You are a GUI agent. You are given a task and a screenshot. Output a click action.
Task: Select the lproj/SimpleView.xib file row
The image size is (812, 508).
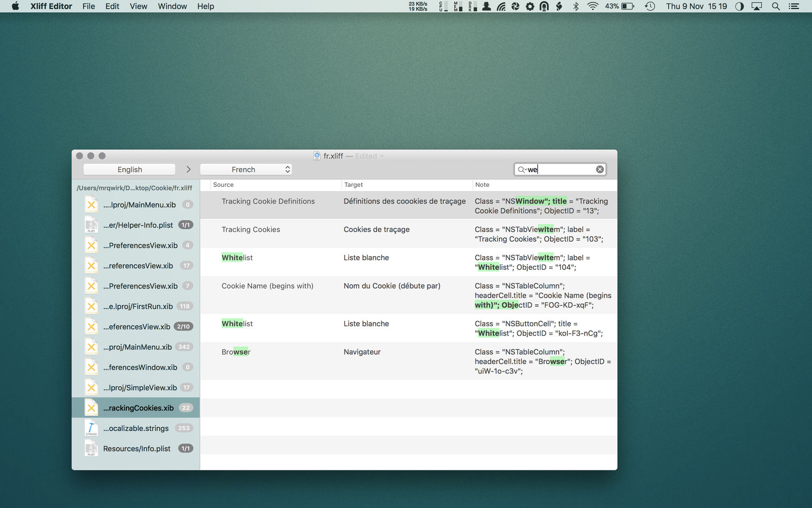click(x=136, y=388)
